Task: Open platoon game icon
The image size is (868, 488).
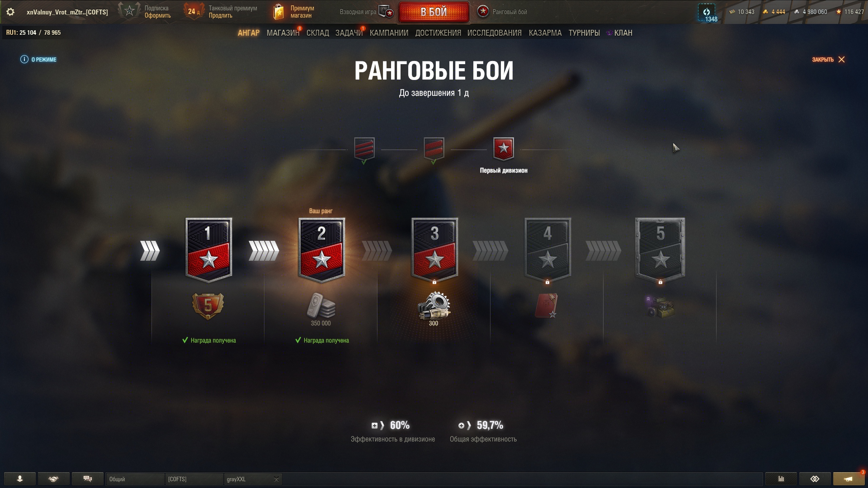Action: point(386,12)
